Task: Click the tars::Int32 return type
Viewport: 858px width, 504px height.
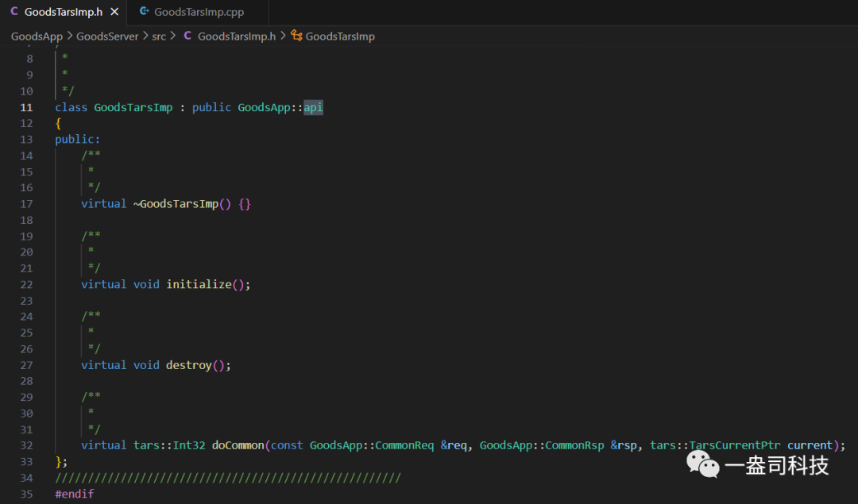Action: [x=169, y=445]
